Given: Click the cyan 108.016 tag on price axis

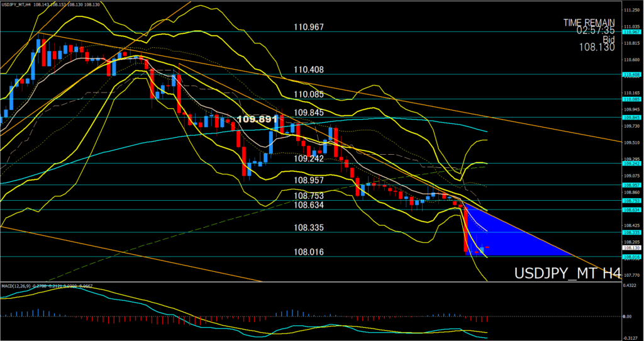Looking at the screenshot, I should pyautogui.click(x=631, y=256).
